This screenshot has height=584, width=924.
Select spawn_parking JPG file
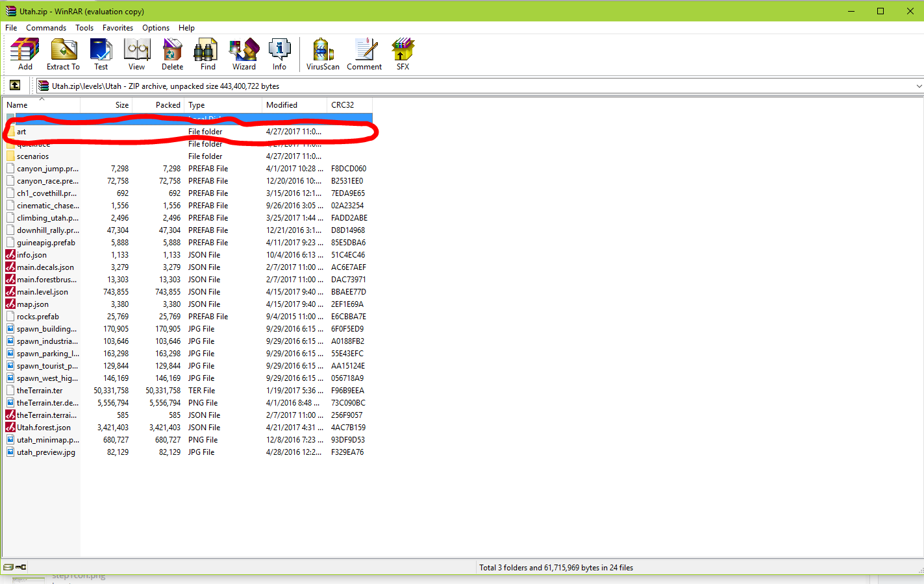(x=188, y=354)
